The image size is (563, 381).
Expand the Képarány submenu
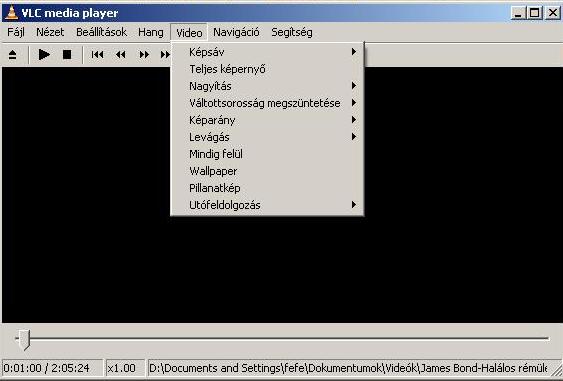(x=267, y=120)
